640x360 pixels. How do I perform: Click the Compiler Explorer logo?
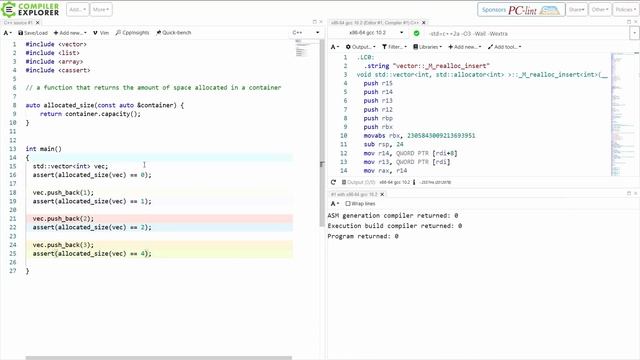tap(31, 9)
